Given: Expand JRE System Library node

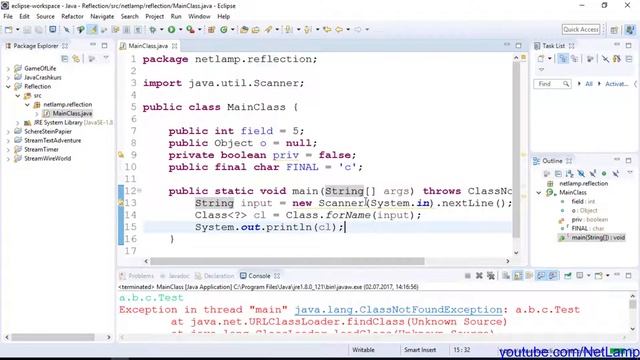Looking at the screenshot, I should tap(18, 122).
